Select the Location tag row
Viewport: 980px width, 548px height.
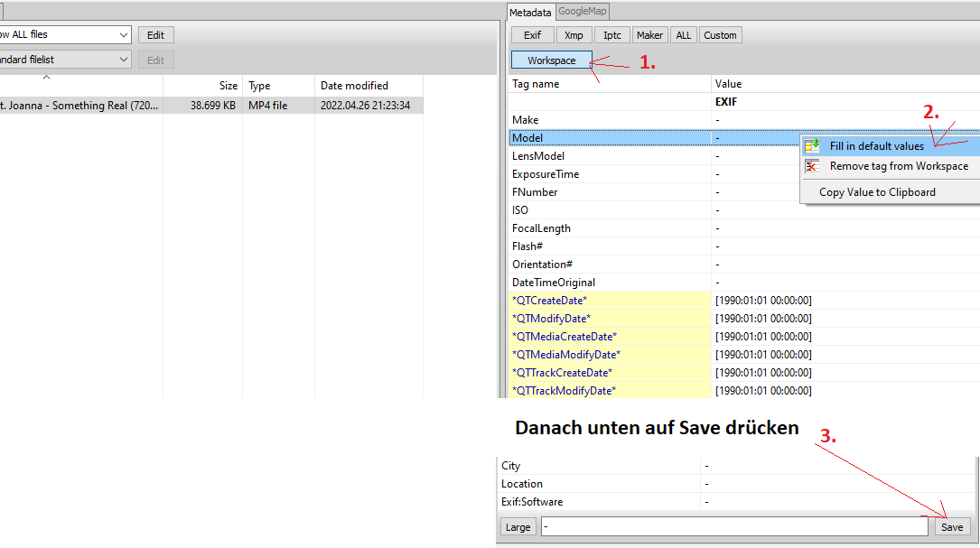[x=736, y=484]
